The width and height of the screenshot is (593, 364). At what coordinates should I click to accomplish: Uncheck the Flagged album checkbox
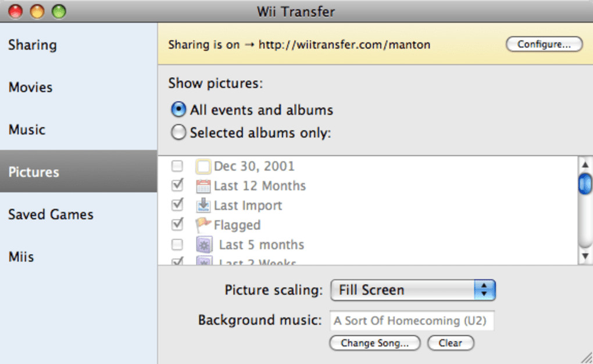[x=177, y=224]
